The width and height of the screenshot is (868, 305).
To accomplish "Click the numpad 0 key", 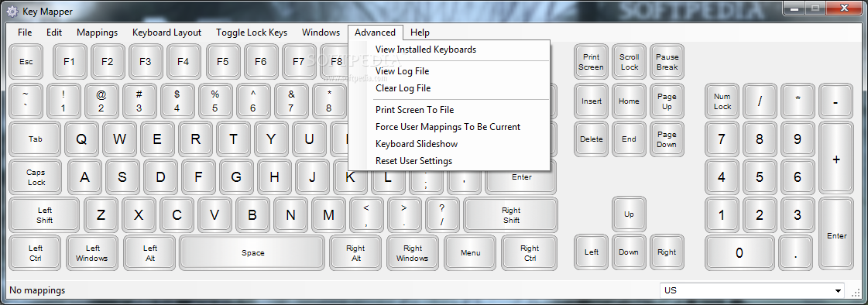I will (x=739, y=253).
